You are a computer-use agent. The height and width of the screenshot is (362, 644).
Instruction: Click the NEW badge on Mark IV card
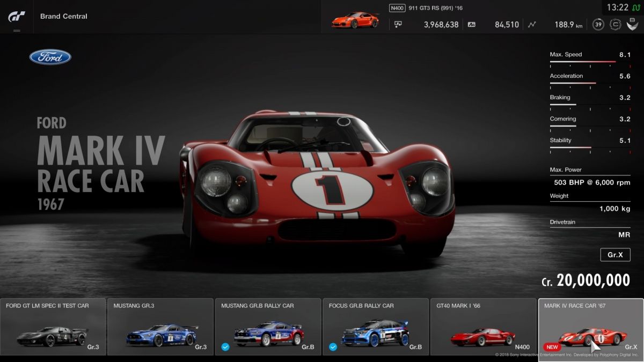(552, 347)
